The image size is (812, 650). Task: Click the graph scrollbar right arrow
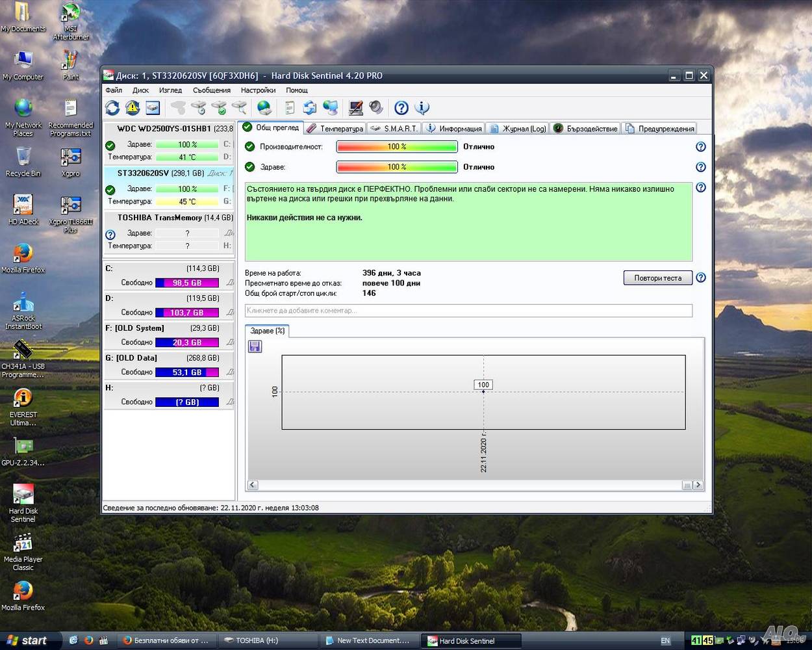698,485
